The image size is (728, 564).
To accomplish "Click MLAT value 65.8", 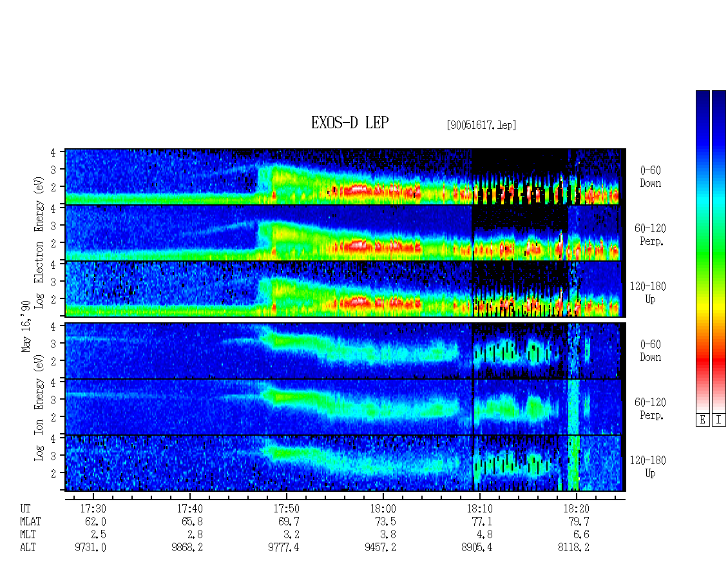I will [x=192, y=521].
